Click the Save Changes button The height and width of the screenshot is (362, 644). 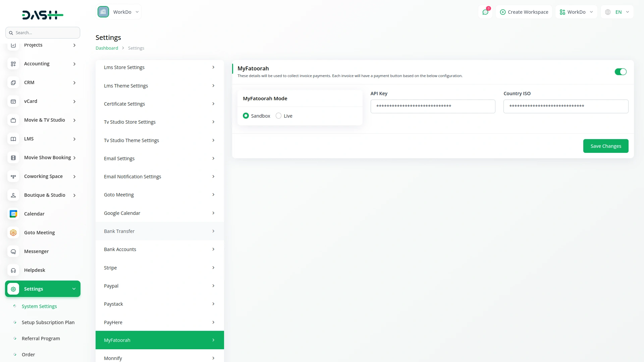coord(605,146)
